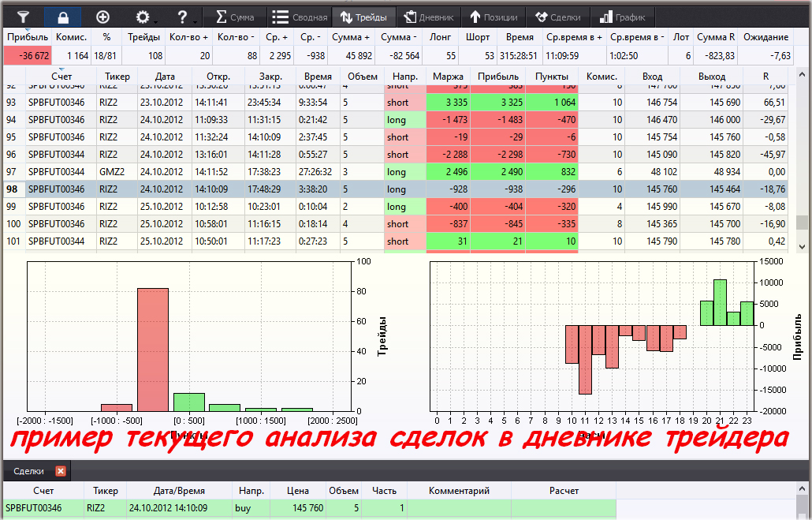Open the Сводная summary tab
The height and width of the screenshot is (520, 812).
point(300,17)
